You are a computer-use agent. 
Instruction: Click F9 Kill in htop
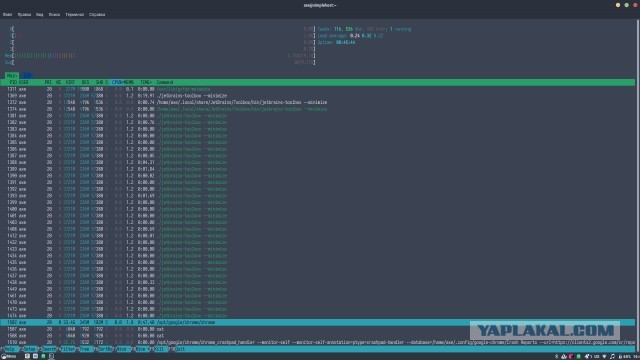coord(160,349)
